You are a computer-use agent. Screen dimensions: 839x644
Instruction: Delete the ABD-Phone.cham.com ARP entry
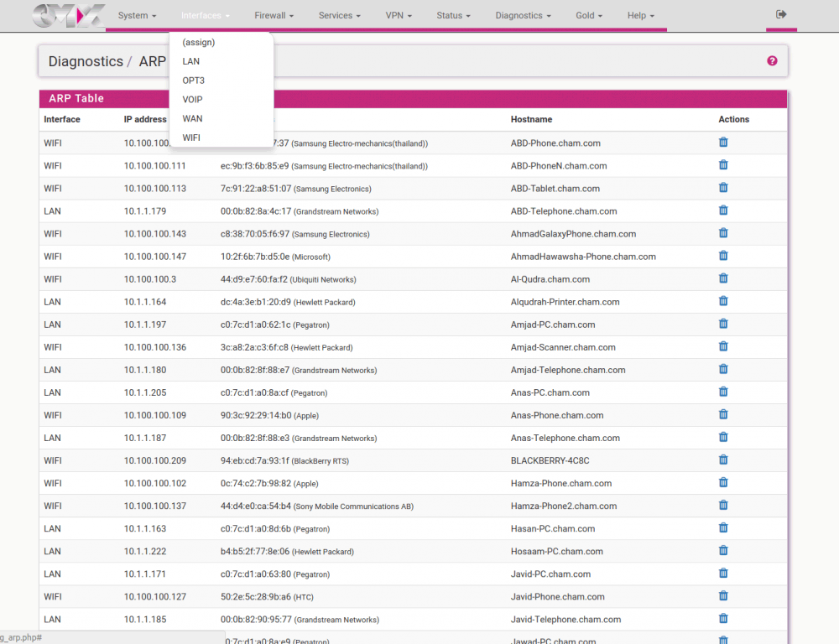(x=723, y=143)
